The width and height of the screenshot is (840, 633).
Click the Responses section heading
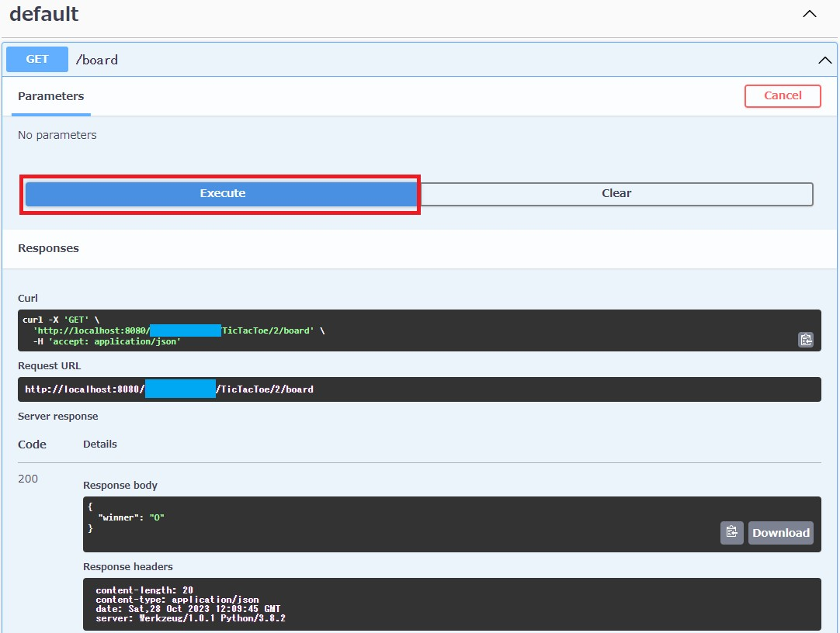click(48, 248)
